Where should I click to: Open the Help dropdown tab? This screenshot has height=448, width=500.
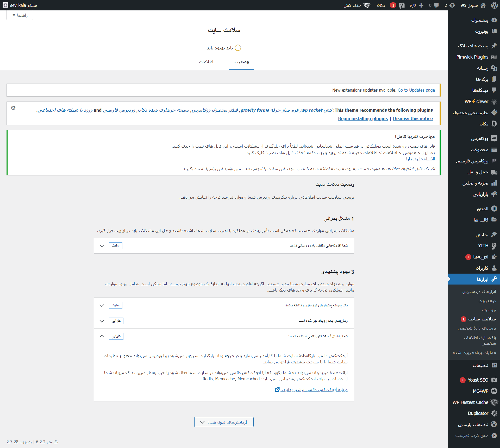coord(20,15)
